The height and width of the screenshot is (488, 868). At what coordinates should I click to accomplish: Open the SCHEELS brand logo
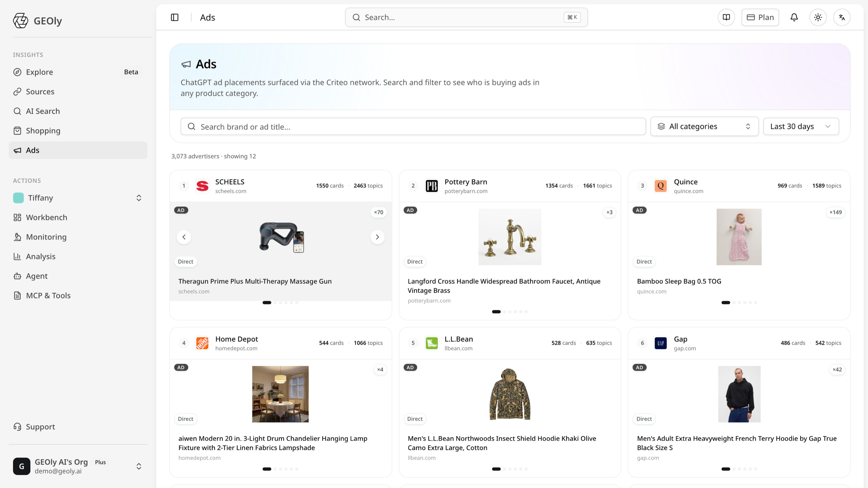click(x=202, y=186)
